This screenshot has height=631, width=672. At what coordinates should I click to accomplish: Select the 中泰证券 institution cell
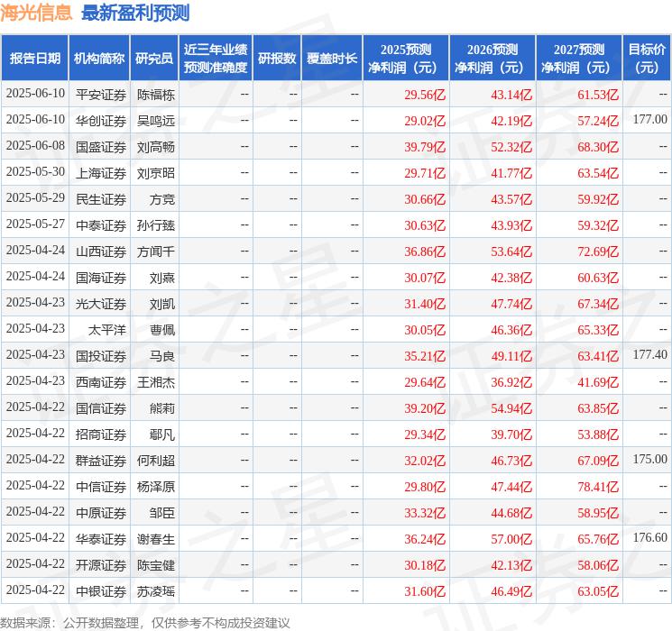[x=101, y=225]
